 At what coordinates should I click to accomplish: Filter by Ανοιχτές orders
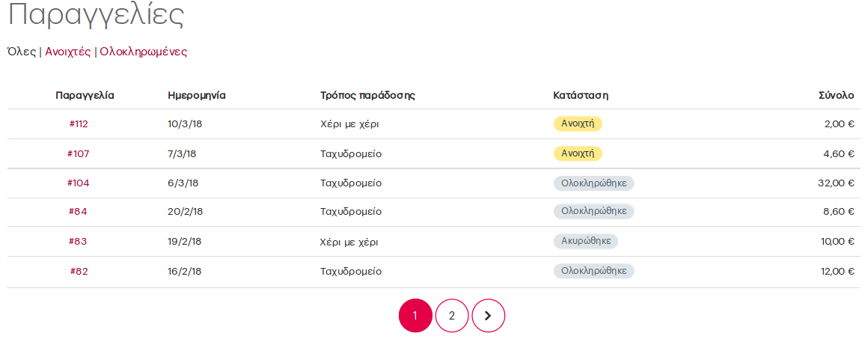(68, 52)
